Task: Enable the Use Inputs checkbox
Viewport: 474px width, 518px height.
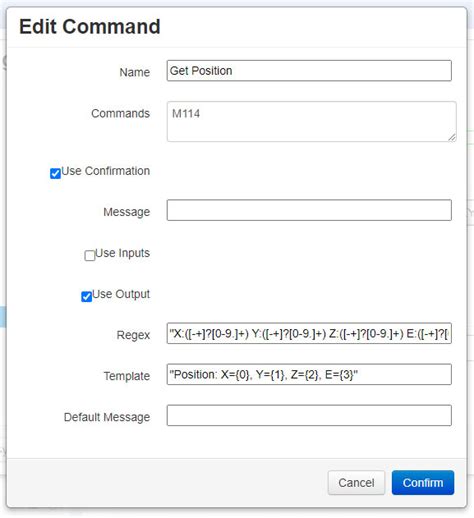Action: coord(90,255)
